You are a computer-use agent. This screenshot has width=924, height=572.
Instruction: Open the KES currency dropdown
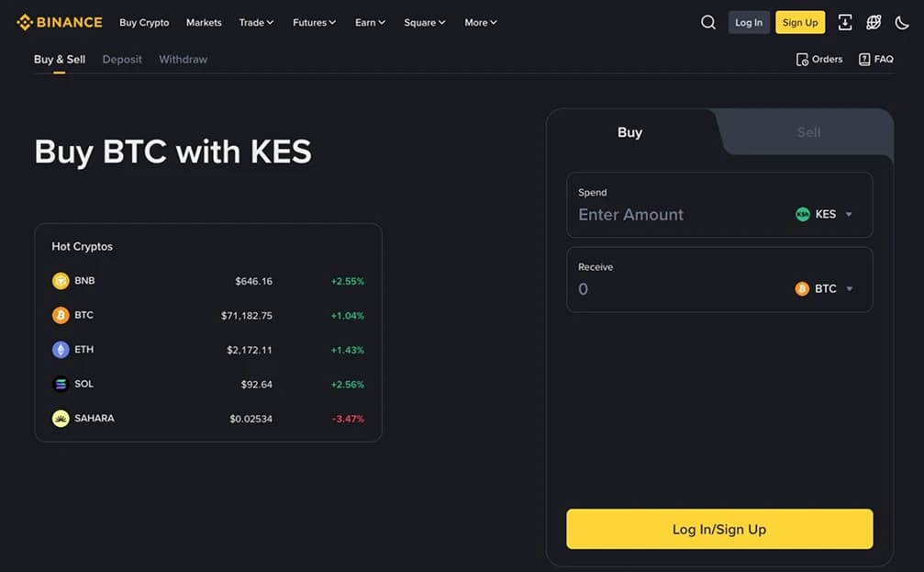[x=825, y=213]
